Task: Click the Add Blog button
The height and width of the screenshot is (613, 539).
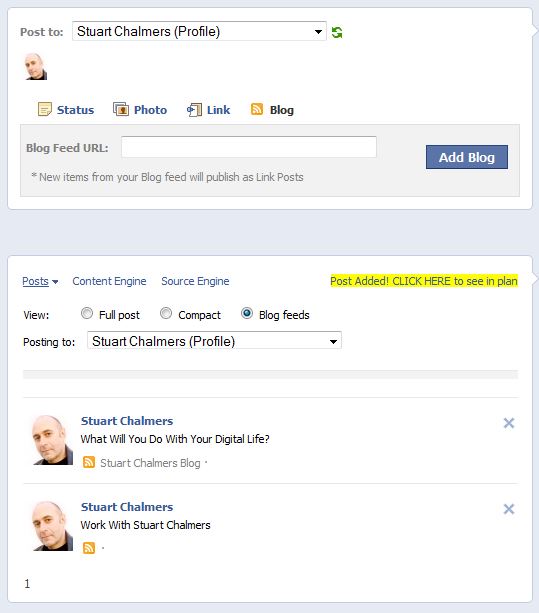Action: [467, 157]
